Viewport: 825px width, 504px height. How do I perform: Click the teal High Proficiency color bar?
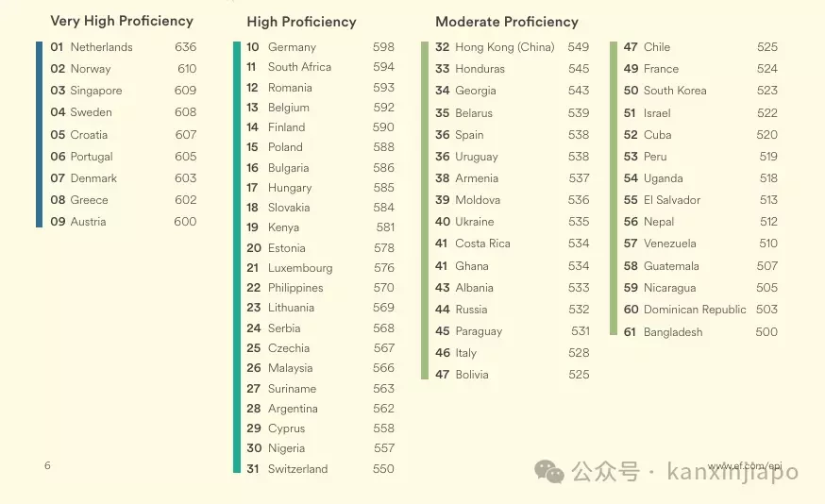click(237, 258)
